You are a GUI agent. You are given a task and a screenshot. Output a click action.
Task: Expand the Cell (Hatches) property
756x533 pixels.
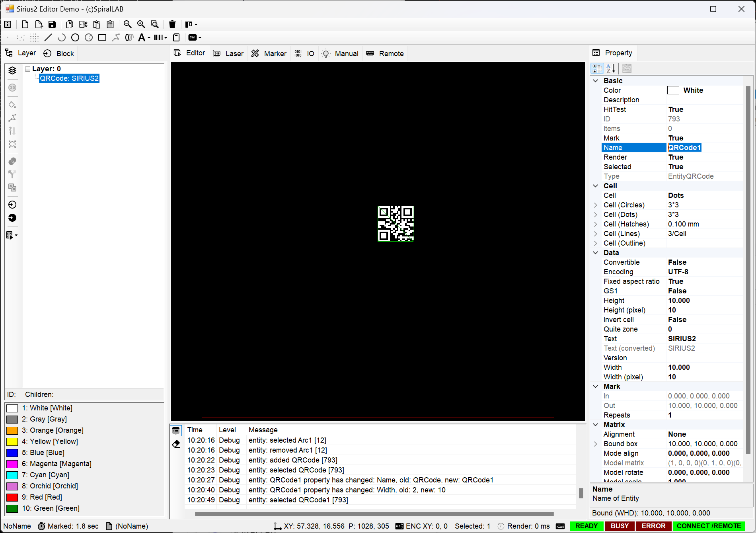pos(596,224)
